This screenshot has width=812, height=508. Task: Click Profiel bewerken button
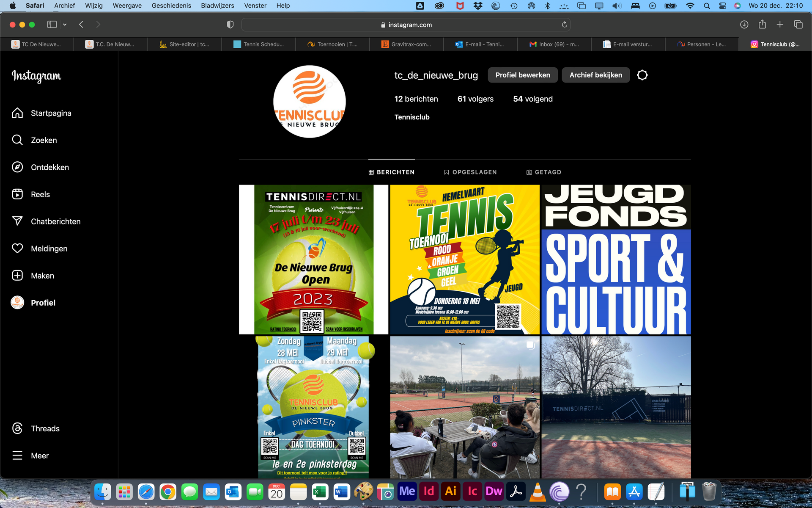coord(523,75)
